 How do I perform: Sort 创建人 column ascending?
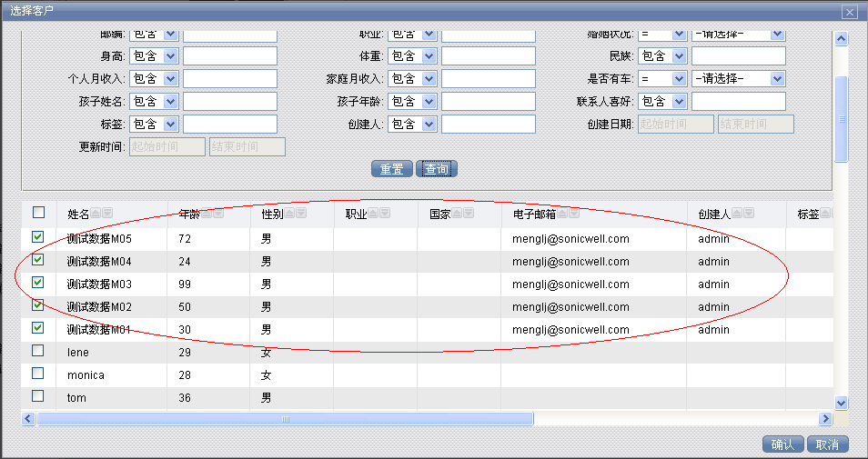(738, 214)
